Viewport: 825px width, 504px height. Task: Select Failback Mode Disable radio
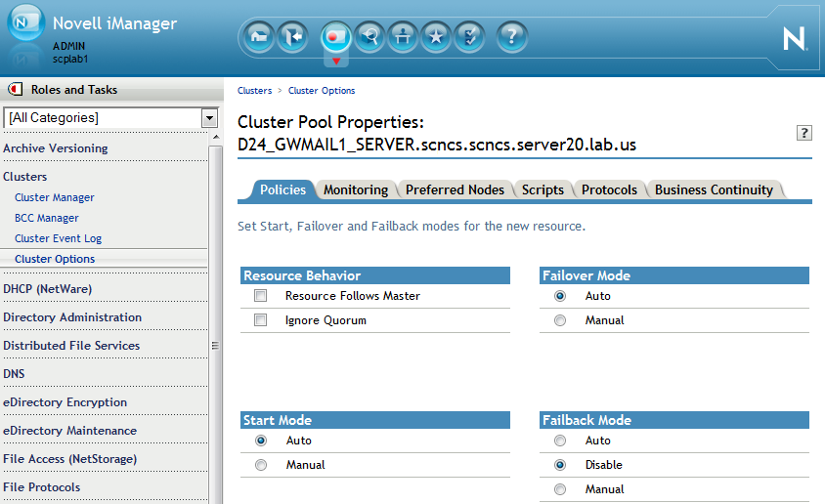(560, 465)
